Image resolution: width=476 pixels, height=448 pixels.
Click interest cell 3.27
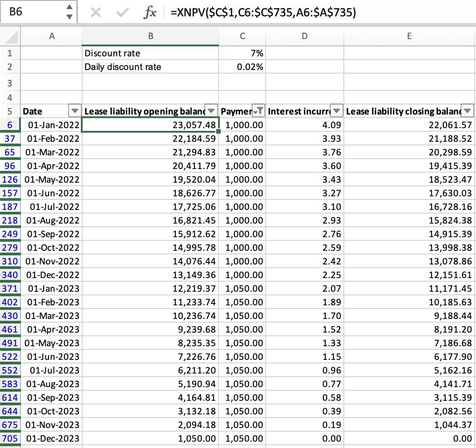click(305, 193)
